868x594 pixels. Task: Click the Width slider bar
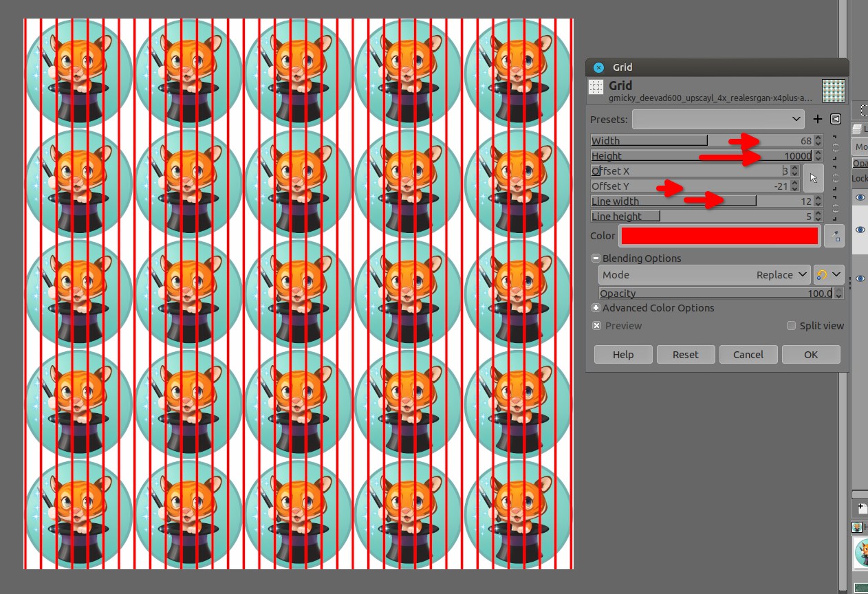pyautogui.click(x=702, y=141)
